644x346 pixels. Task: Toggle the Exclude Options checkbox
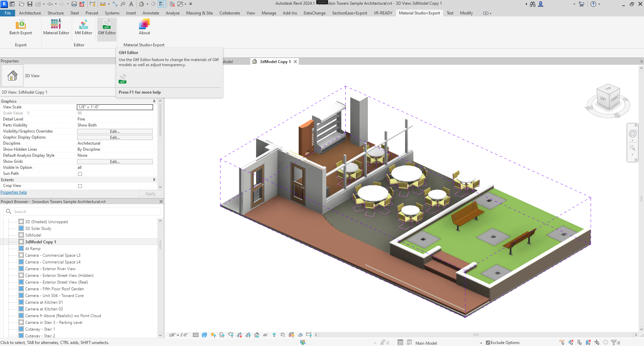click(488, 343)
